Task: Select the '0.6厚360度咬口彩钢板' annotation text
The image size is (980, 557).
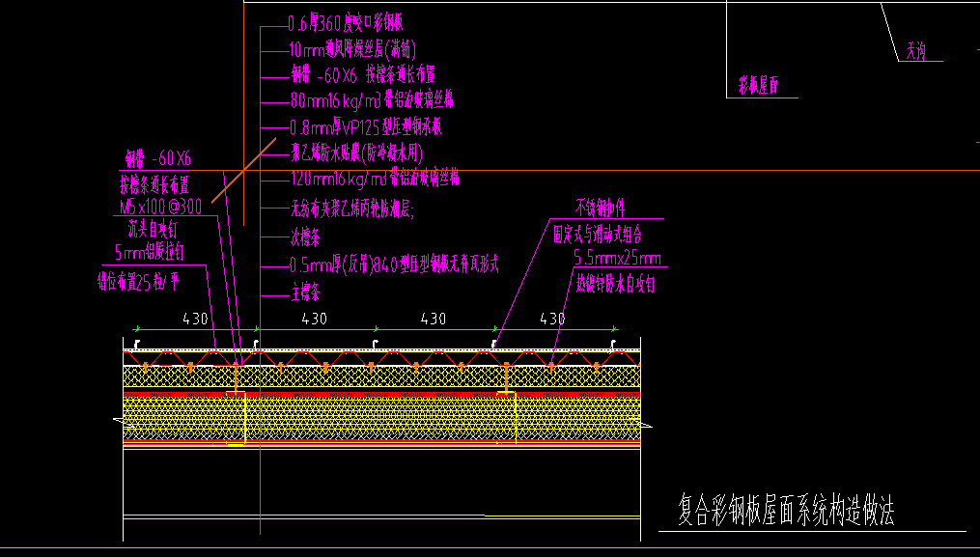Action: coord(346,23)
